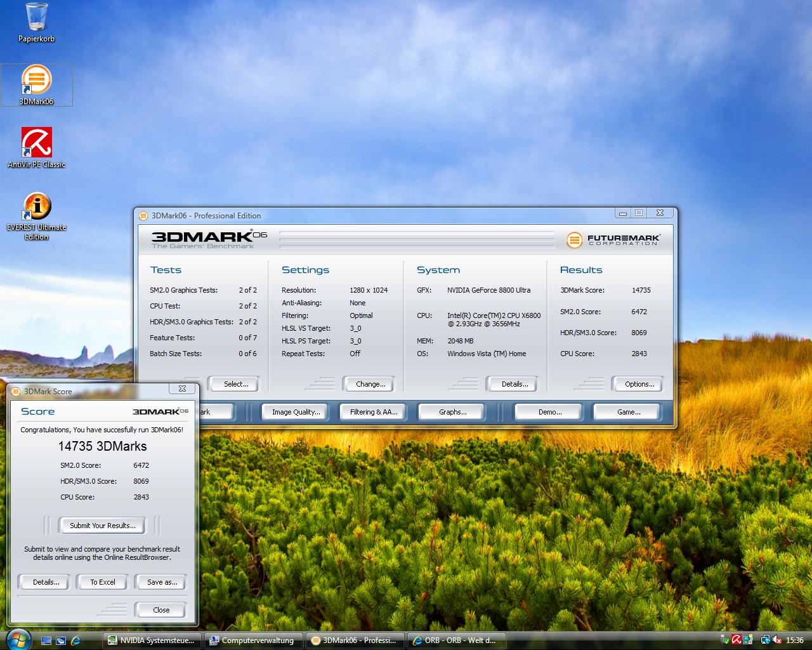Start the Demo... button
This screenshot has width=812, height=650.
tap(548, 412)
